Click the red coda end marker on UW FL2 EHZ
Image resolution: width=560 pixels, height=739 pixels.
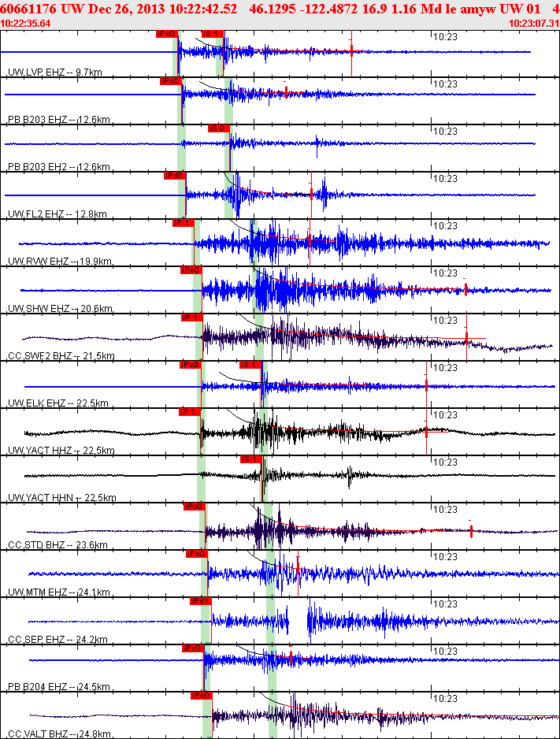click(x=311, y=193)
